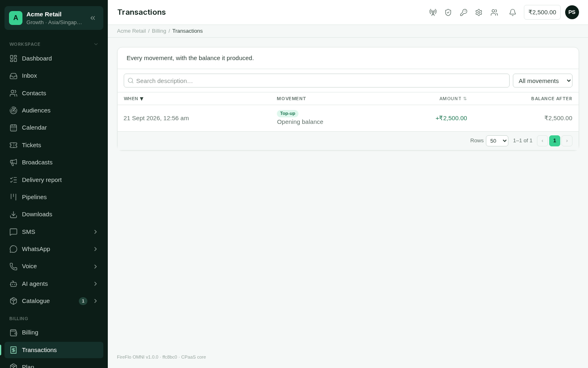Expand the SMS submenu
This screenshot has height=368, width=588.
point(96,232)
